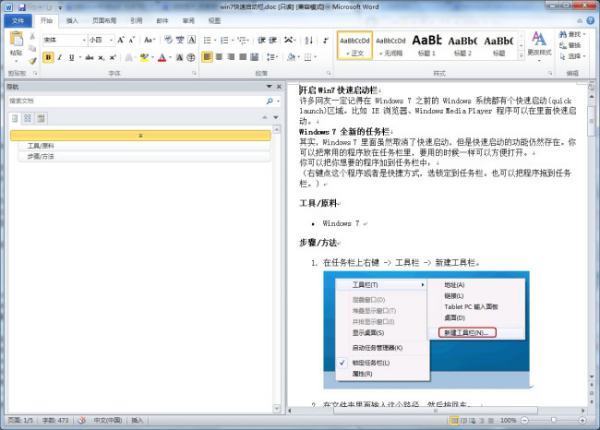This screenshot has height=430, width=600.
Task: Toggle Align Right paragraph alignment
Action: pos(231,57)
